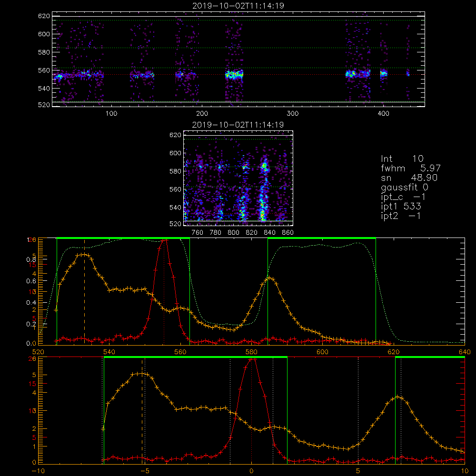Click the bright emission blob near 235 in top image
The width and height of the screenshot is (476, 476).
click(x=234, y=74)
